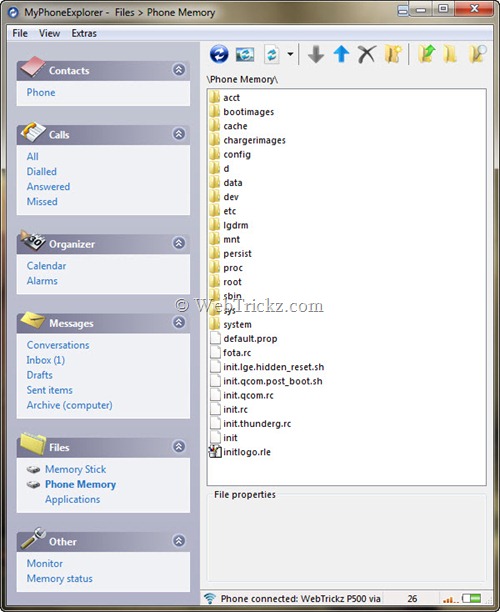Open Alarms in Organizer
The height and width of the screenshot is (612, 500).
pos(42,281)
